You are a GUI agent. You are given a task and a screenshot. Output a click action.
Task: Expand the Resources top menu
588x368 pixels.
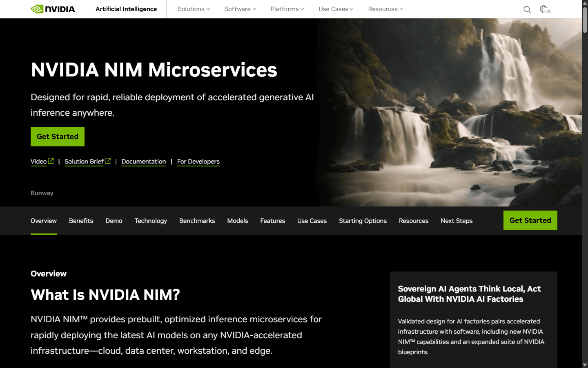[385, 9]
